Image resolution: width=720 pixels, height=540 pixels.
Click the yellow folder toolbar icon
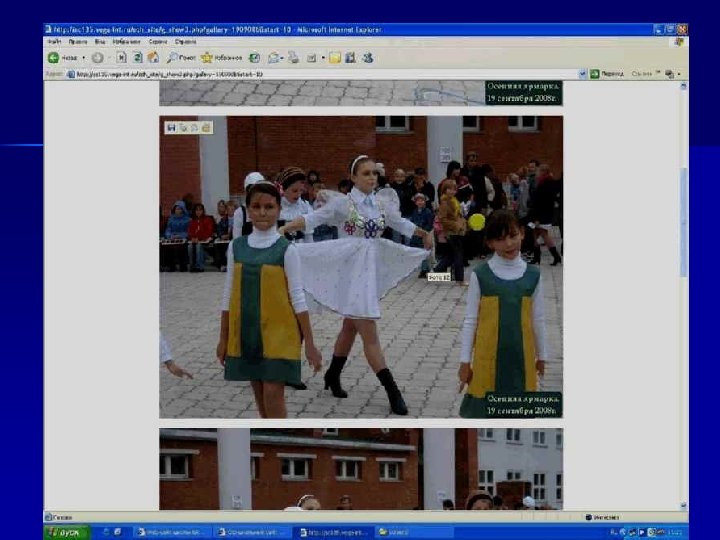click(x=335, y=58)
